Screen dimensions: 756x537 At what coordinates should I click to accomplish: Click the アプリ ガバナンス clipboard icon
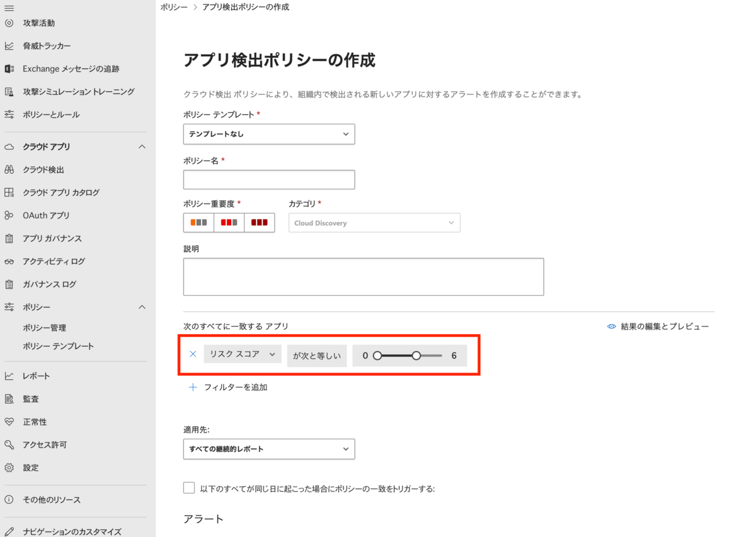coord(9,238)
